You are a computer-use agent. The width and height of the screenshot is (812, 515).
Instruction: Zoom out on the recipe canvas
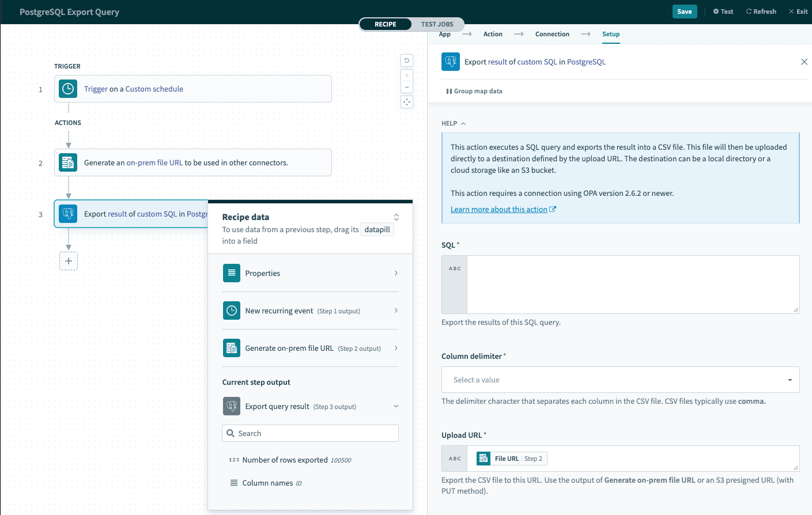pos(407,88)
